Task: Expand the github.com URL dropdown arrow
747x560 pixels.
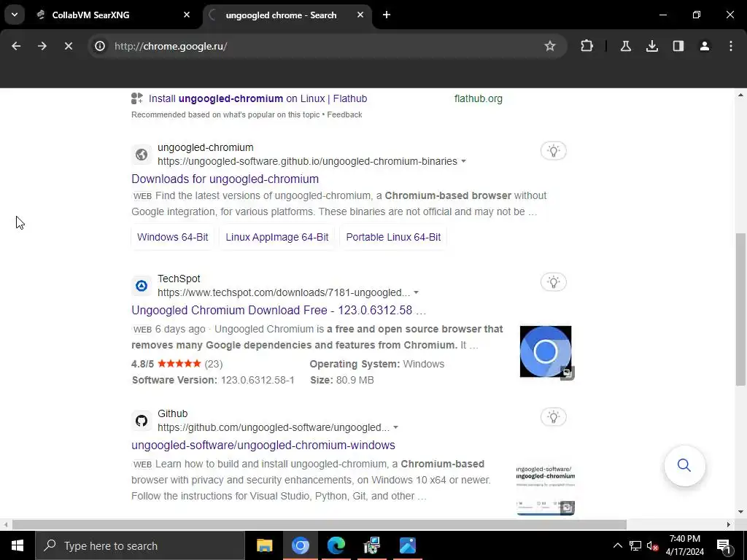Action: click(x=395, y=427)
